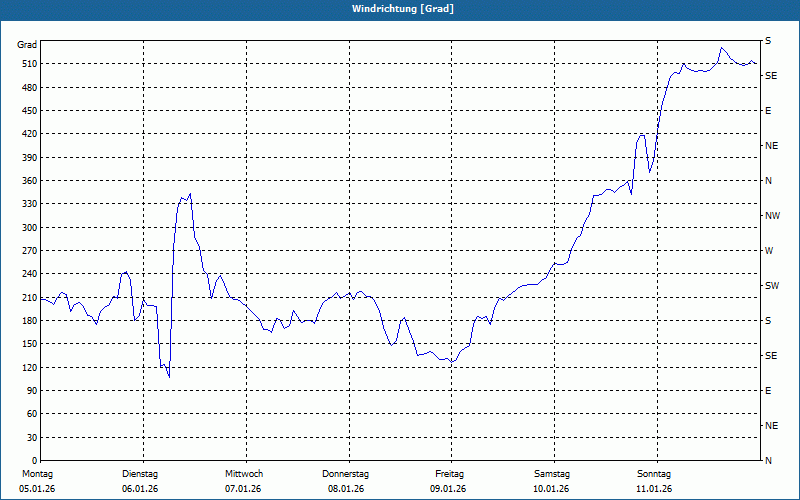The width and height of the screenshot is (800, 500).
Task: Click the "180" degree axis value
Action: [x=29, y=321]
